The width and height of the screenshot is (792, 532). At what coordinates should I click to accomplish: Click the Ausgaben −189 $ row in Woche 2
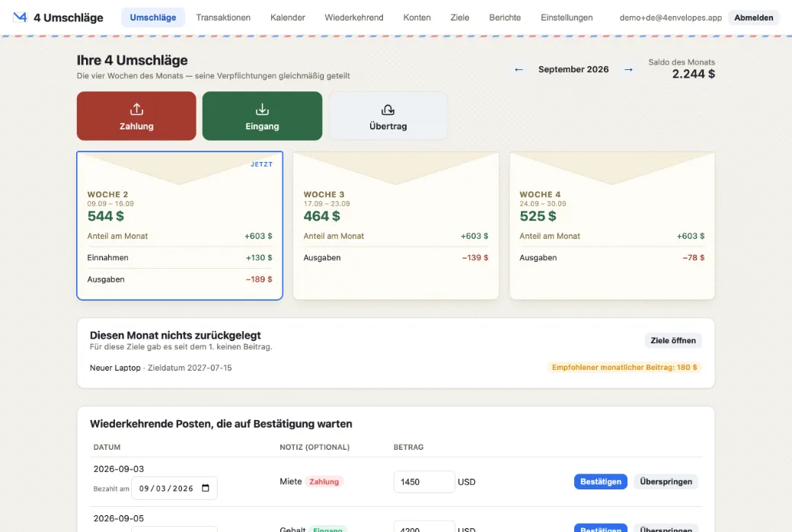tap(180, 279)
